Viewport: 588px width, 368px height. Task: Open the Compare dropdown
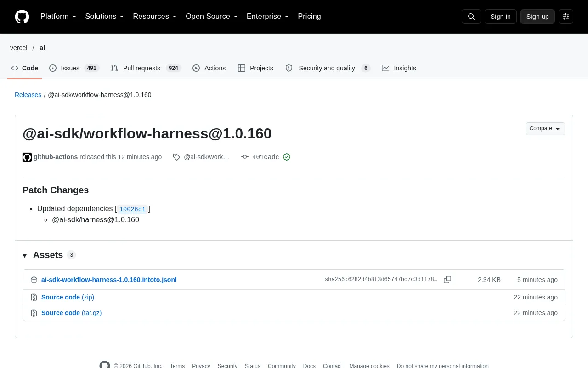pos(545,129)
